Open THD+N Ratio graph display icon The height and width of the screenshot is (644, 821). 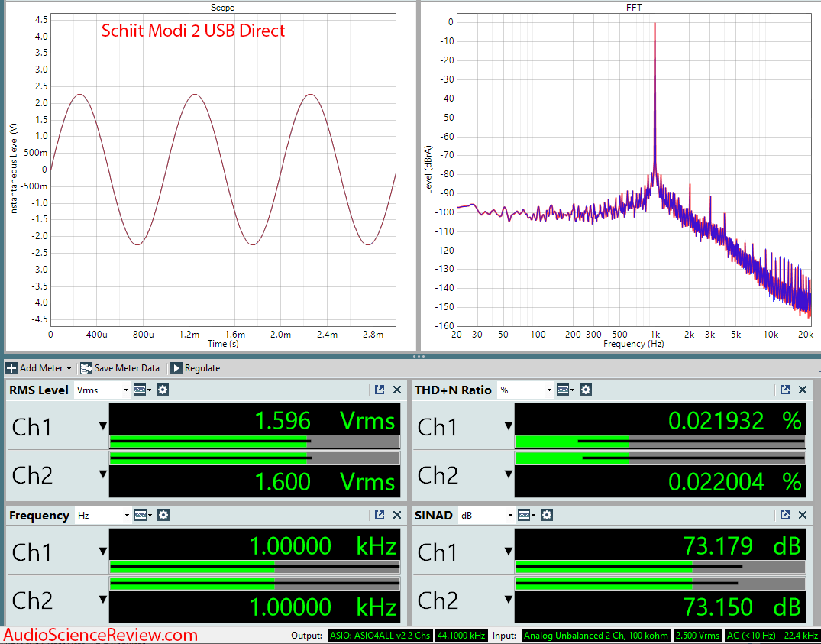pyautogui.click(x=564, y=390)
